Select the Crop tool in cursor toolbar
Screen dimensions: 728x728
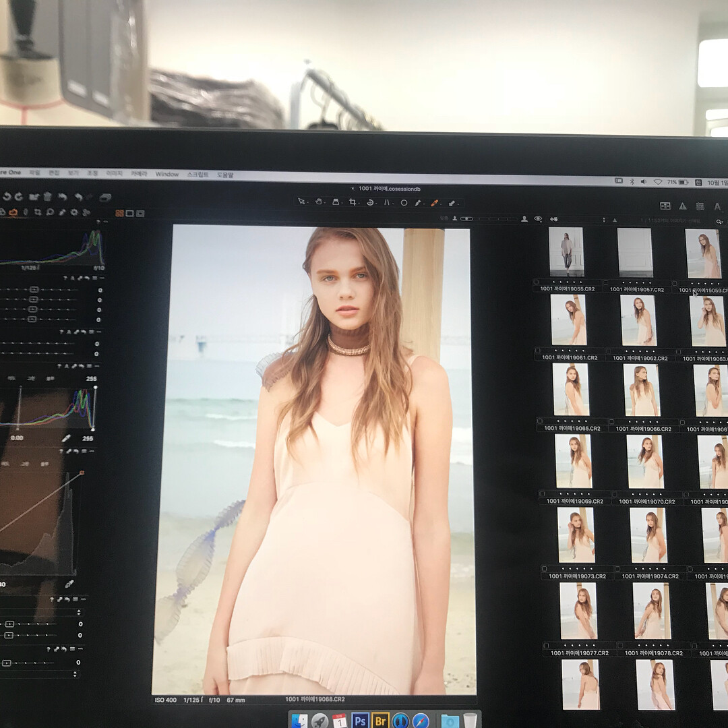tap(352, 202)
